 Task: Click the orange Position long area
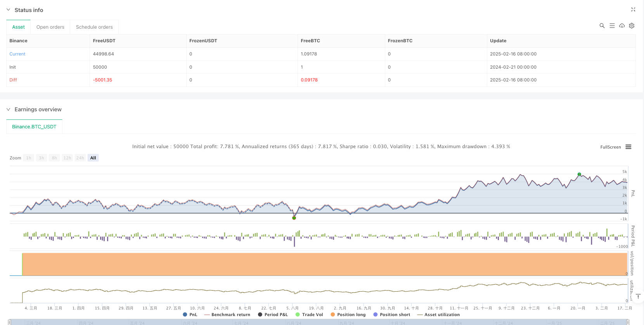325,264
